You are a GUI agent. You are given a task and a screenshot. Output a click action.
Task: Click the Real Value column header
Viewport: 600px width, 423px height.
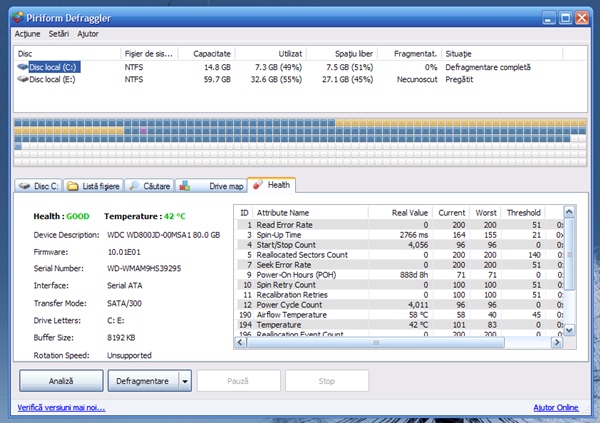pyautogui.click(x=401, y=213)
